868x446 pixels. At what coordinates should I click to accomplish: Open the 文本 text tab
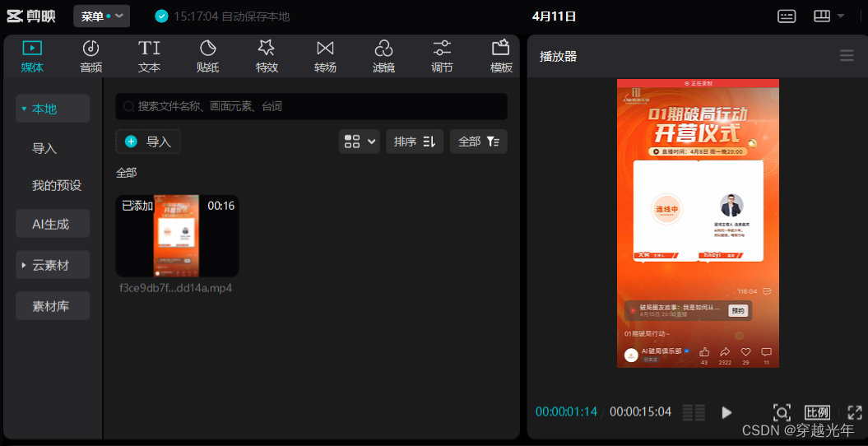[x=149, y=57]
